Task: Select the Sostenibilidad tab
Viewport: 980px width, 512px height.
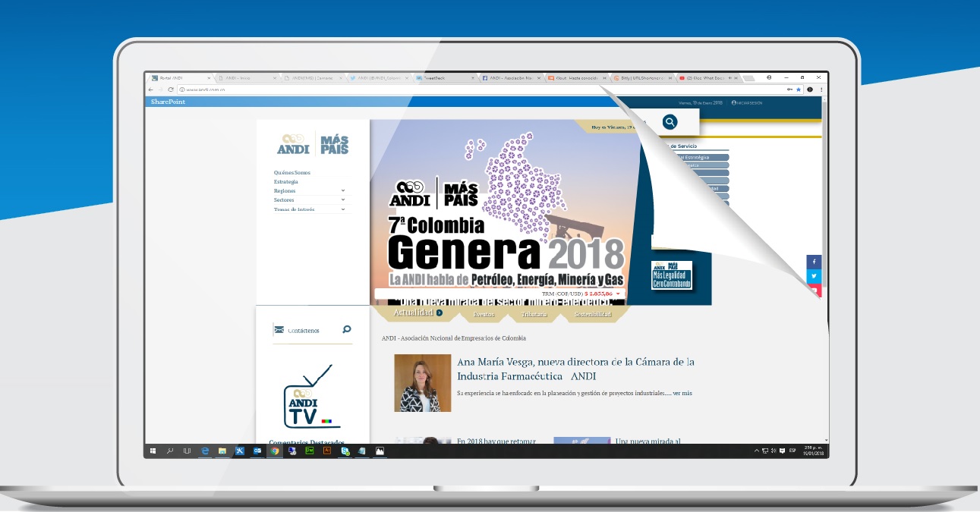Action: (593, 314)
